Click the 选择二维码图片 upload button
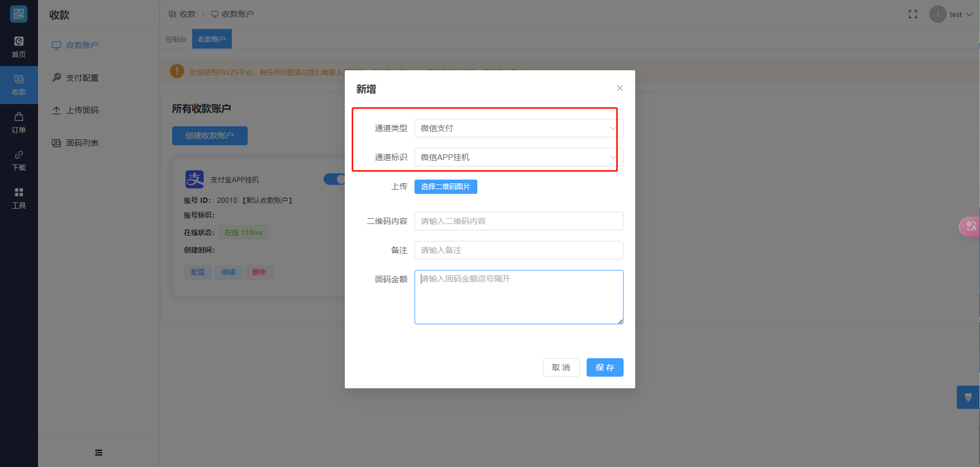The image size is (980, 467). [x=446, y=186]
